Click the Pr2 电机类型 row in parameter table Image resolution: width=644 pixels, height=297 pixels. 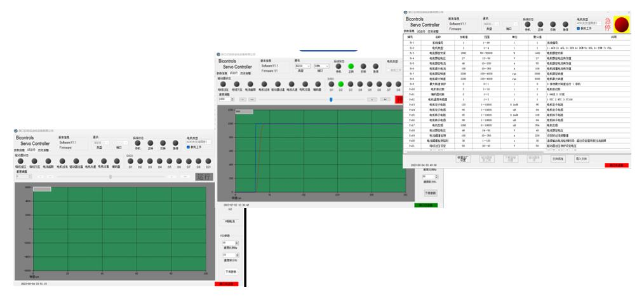tap(517, 48)
